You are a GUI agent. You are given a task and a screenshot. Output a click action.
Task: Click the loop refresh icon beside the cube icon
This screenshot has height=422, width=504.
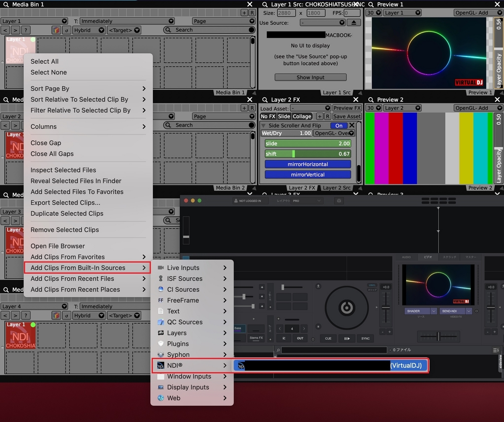click(x=66, y=30)
